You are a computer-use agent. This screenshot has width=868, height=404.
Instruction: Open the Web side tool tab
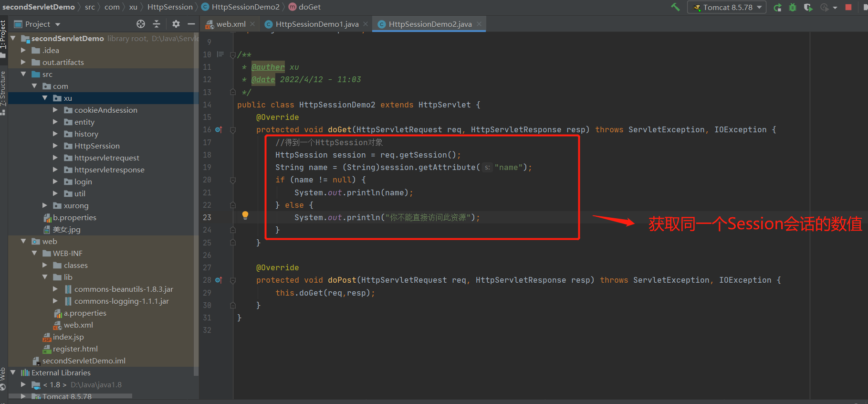point(3,379)
